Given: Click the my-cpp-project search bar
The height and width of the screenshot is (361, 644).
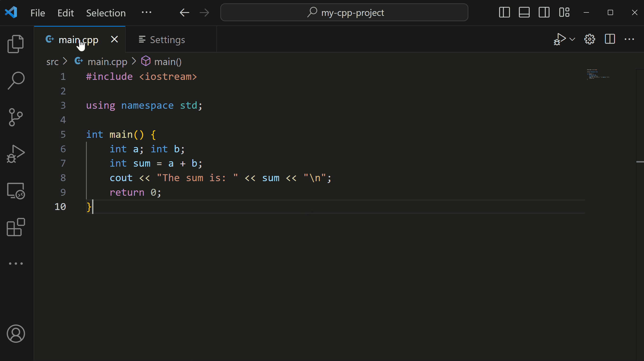Looking at the screenshot, I should (344, 12).
